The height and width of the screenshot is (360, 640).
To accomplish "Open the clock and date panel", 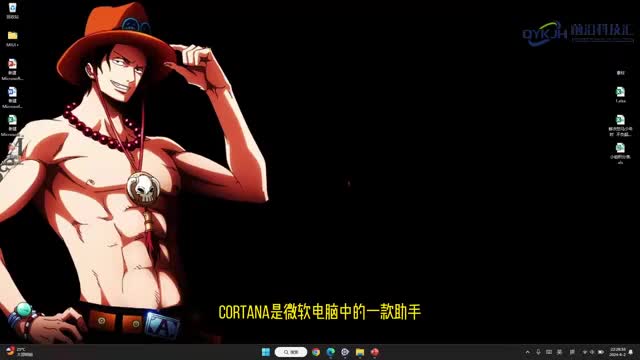I will pyautogui.click(x=618, y=352).
